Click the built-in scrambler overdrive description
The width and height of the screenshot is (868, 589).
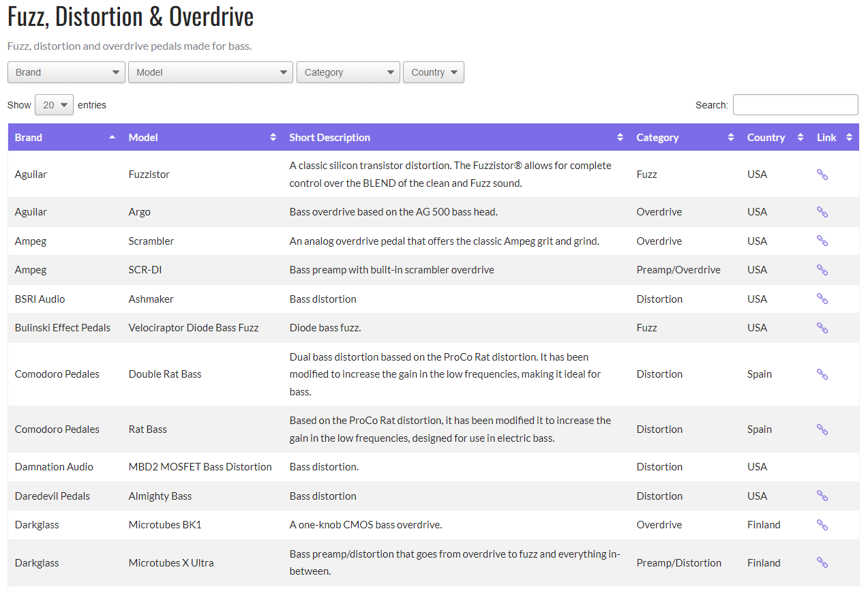pyautogui.click(x=392, y=270)
